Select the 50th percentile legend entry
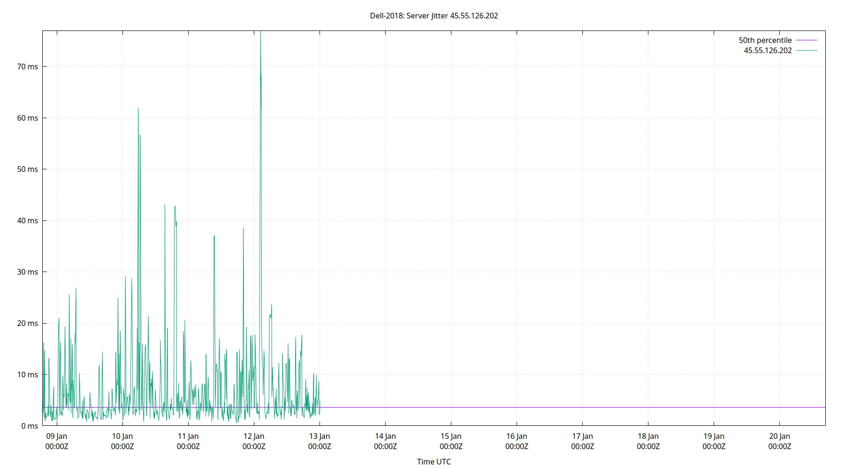This screenshot has height=469, width=868. [764, 40]
